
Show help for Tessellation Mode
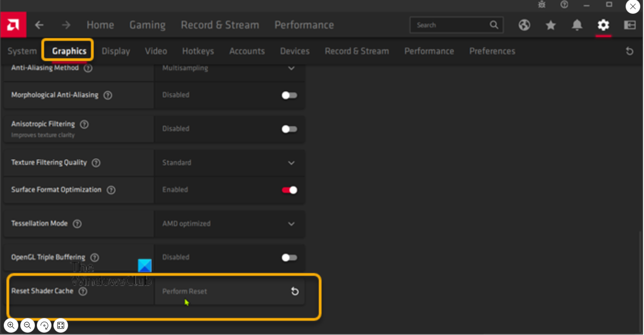[77, 224]
